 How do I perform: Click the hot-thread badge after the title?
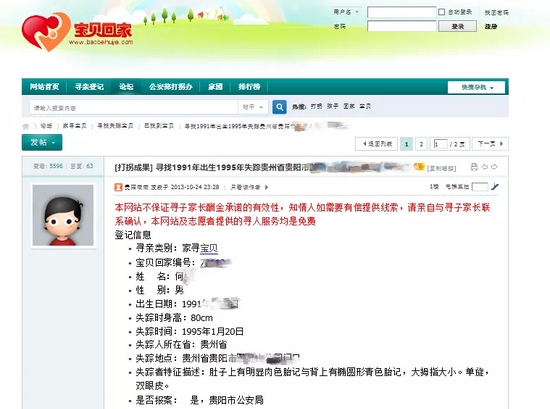click(419, 167)
